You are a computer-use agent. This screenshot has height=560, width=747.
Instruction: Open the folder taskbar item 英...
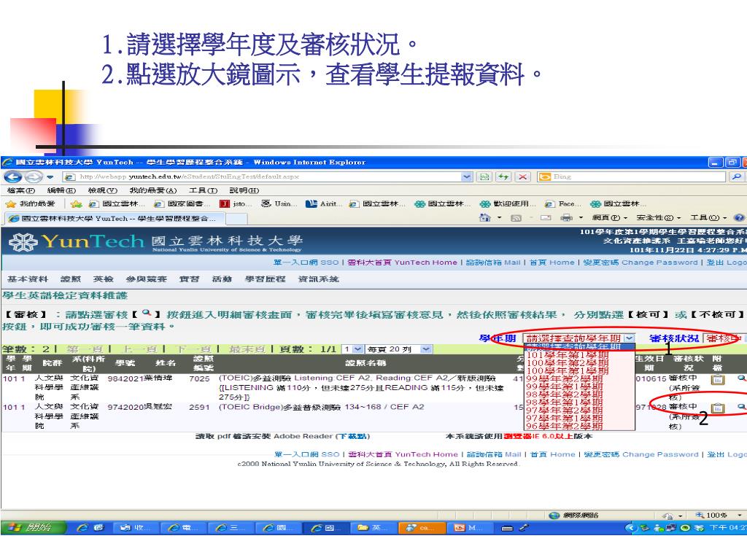tap(375, 528)
